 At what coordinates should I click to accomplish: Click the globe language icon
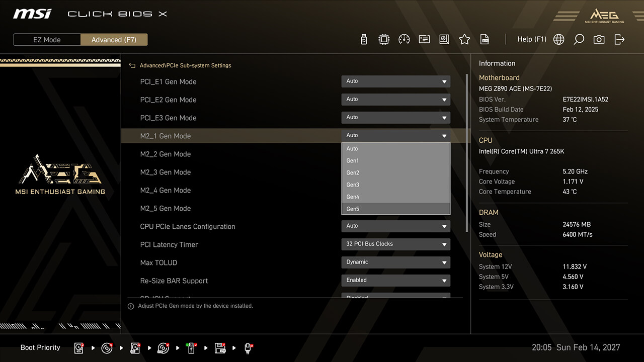[x=558, y=39]
